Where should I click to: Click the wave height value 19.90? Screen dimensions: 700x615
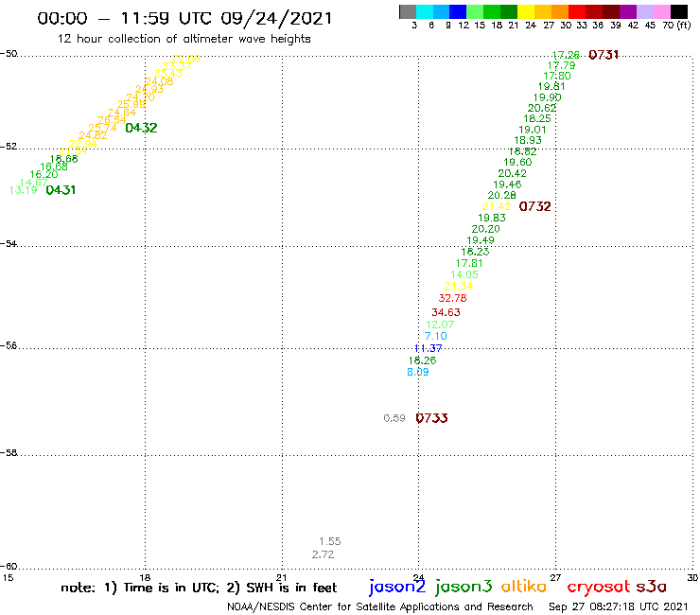click(x=548, y=97)
